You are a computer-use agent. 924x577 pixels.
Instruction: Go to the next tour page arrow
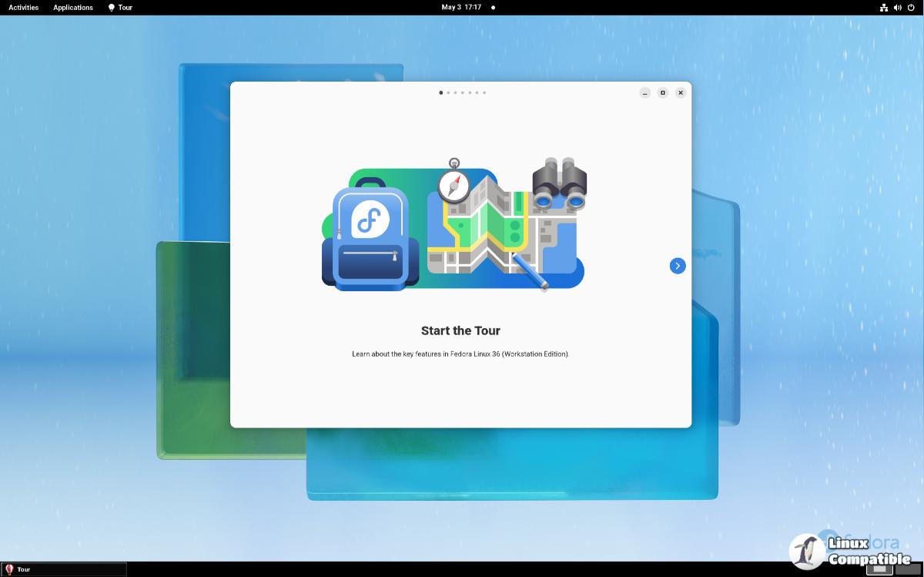coord(678,266)
